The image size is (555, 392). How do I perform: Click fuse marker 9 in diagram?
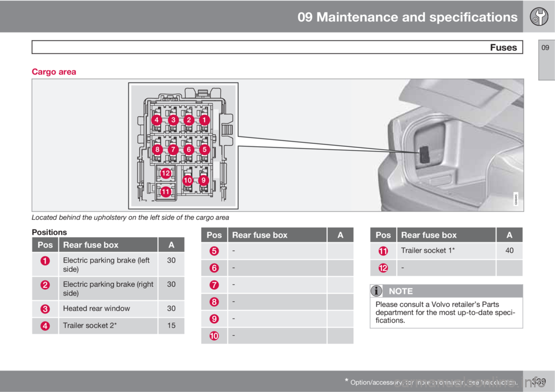[203, 180]
